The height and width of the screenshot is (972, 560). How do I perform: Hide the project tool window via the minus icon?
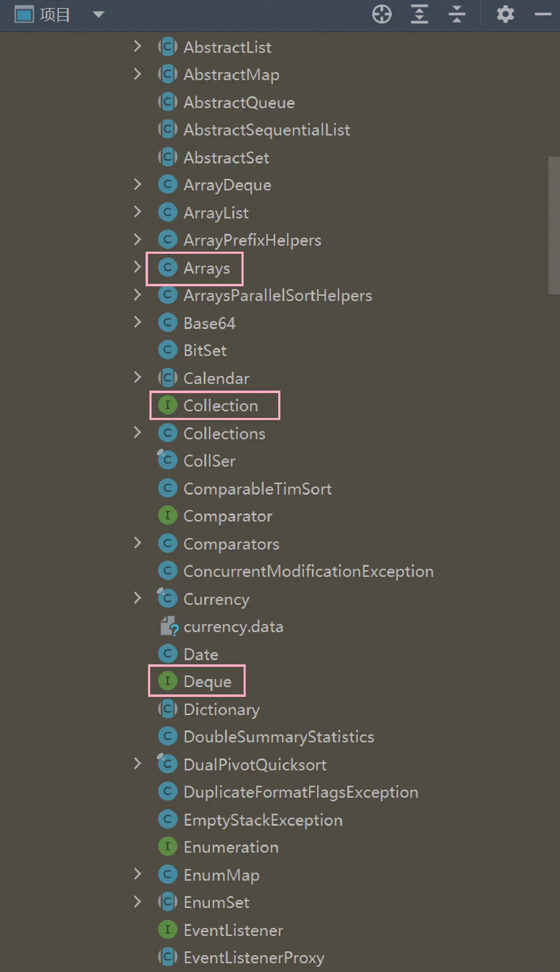point(543,15)
